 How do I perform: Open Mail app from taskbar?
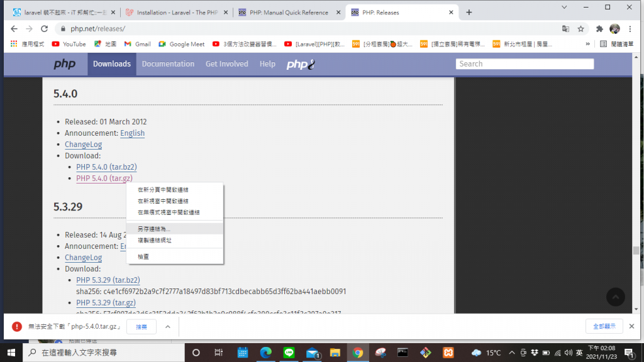pos(313,353)
